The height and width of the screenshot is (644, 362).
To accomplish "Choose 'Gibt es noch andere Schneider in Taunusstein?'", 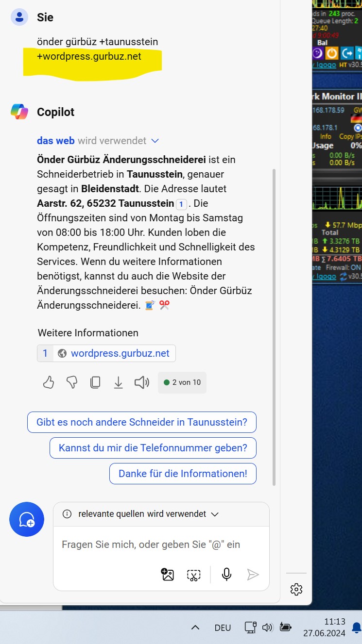I will (x=142, y=422).
